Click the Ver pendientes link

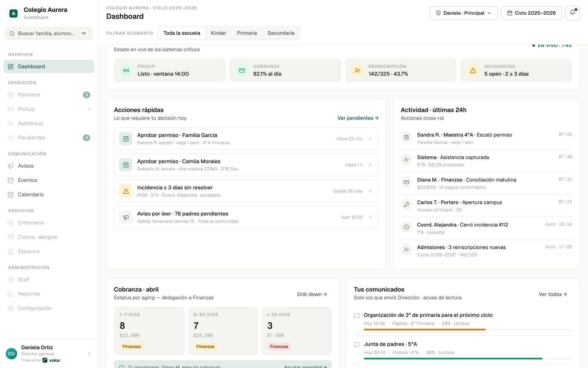(x=358, y=118)
